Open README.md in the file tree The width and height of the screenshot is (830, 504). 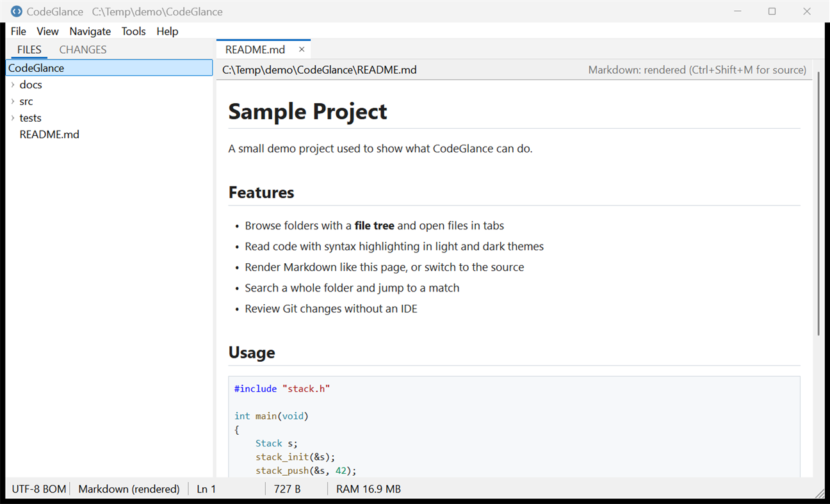49,134
